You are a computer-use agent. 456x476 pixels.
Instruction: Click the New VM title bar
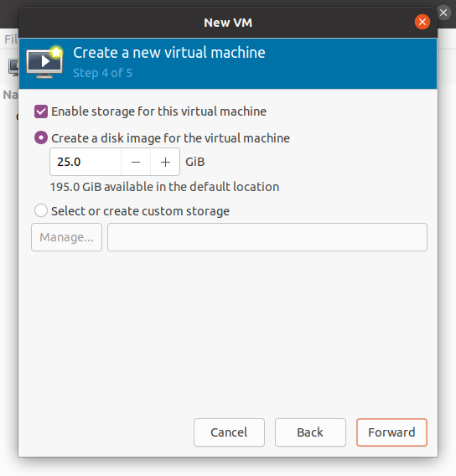(x=228, y=23)
